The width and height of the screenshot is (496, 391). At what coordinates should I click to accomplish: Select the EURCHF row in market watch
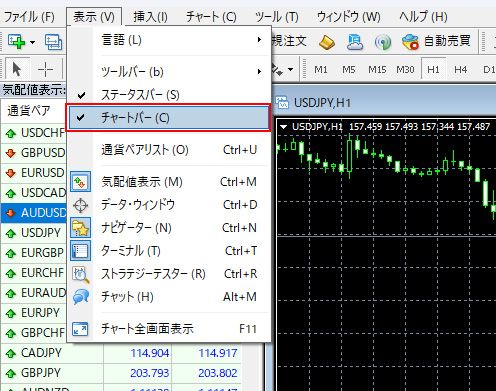click(x=34, y=273)
